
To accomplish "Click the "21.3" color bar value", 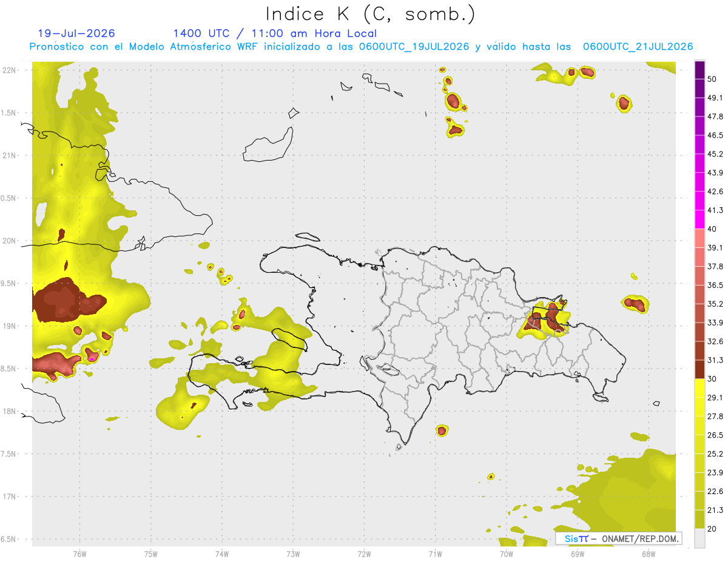I will (x=716, y=510).
